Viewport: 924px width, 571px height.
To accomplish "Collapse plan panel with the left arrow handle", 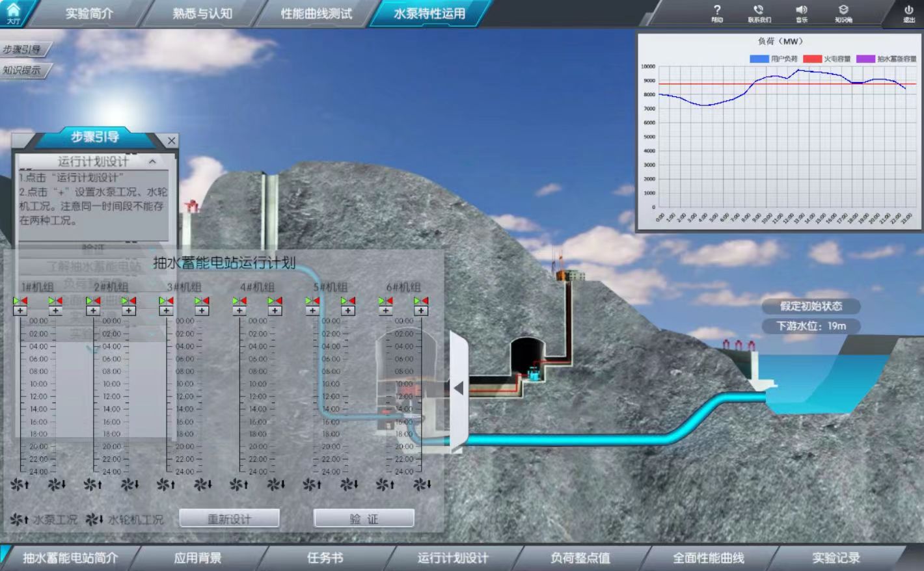I will pos(459,388).
